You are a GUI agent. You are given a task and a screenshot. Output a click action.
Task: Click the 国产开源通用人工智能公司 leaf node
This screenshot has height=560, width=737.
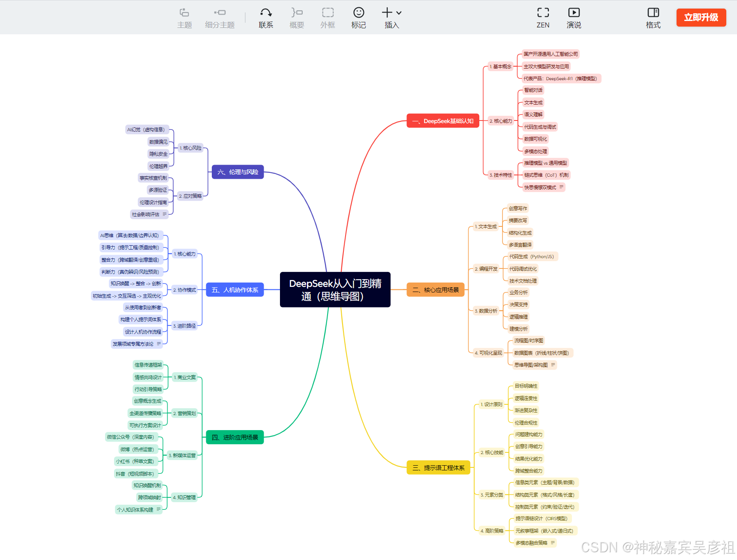tap(550, 54)
